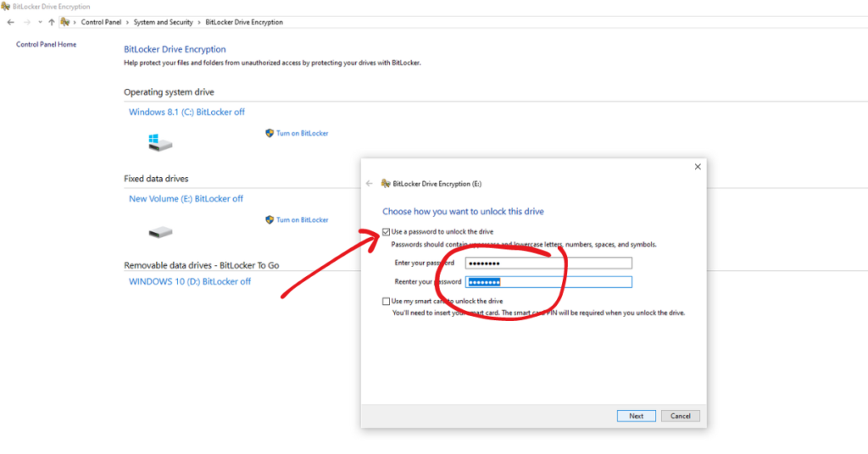This screenshot has width=868, height=454.
Task: Click the New Volume E: drive icon
Action: pyautogui.click(x=160, y=232)
